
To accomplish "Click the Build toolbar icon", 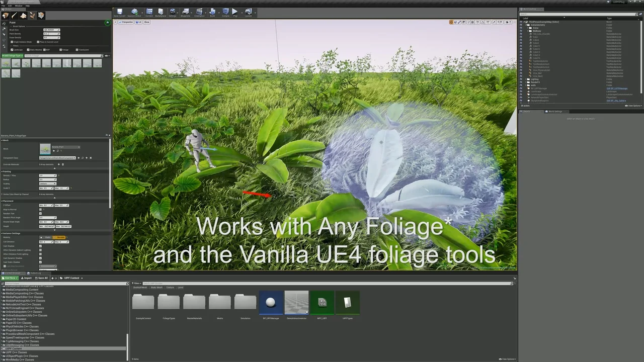I will click(212, 12).
